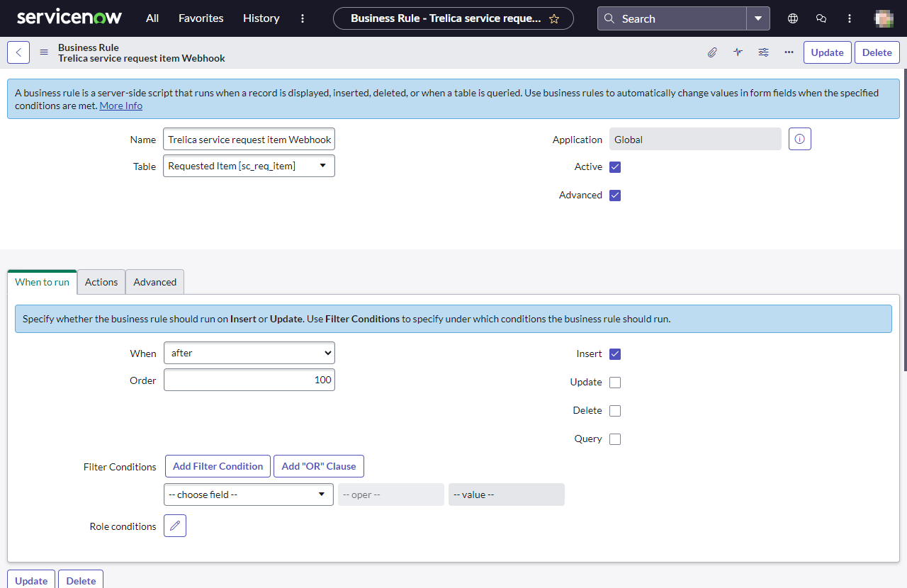907x588 pixels.
Task: Toggle the Advanced checkbox
Action: [615, 196]
